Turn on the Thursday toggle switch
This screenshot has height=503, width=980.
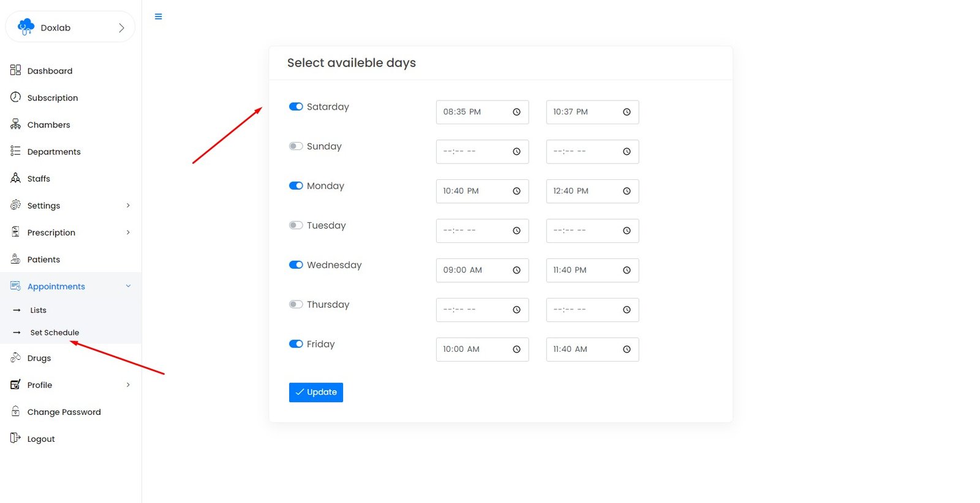(296, 305)
